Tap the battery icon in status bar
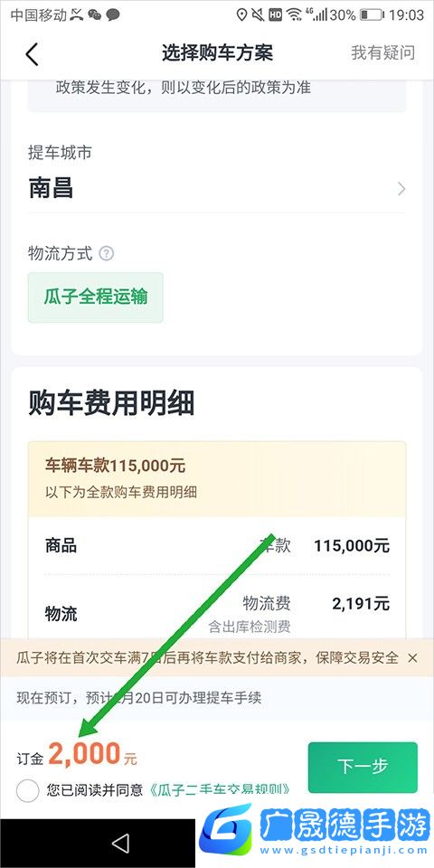 (372, 15)
